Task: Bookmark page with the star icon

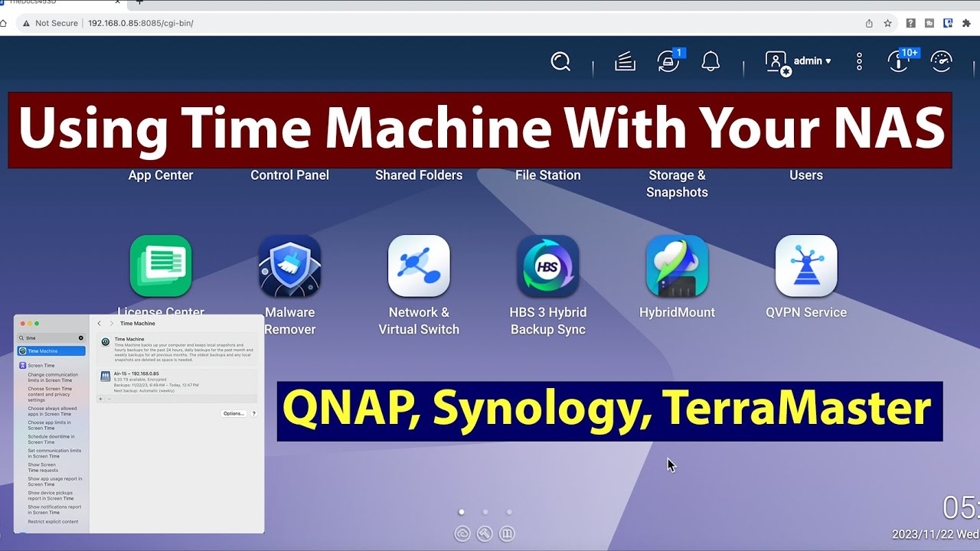Action: (x=888, y=23)
